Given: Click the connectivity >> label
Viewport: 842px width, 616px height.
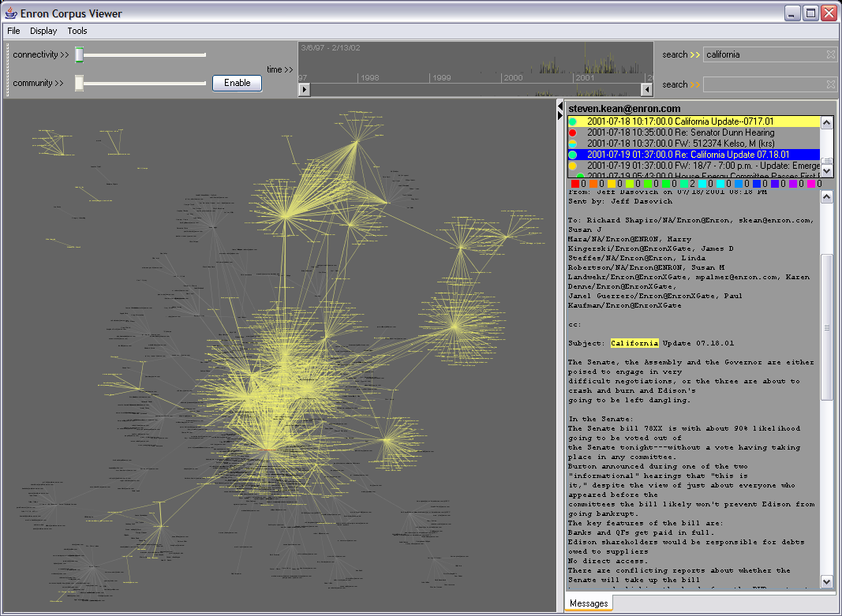Looking at the screenshot, I should (x=41, y=54).
